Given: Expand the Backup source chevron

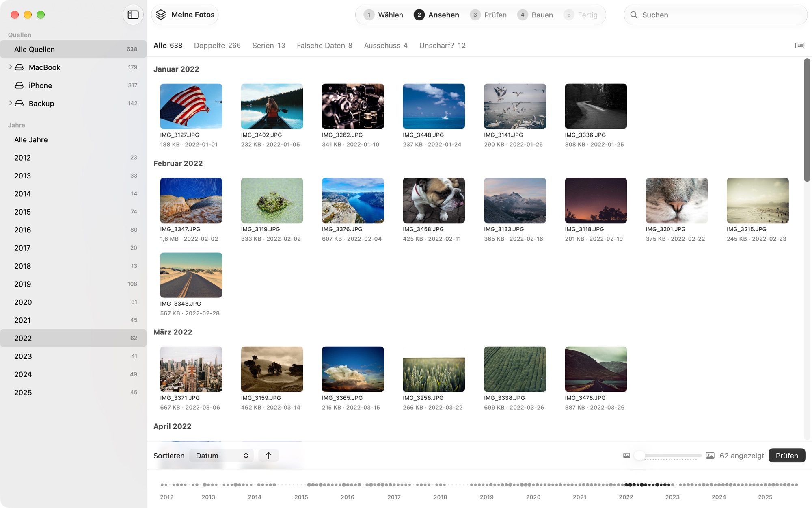Looking at the screenshot, I should coord(10,103).
